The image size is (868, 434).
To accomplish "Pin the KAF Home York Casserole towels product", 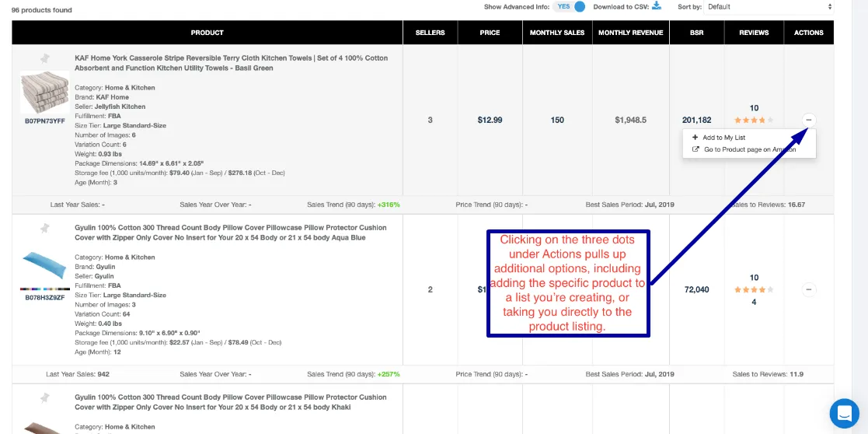I will coord(45,58).
